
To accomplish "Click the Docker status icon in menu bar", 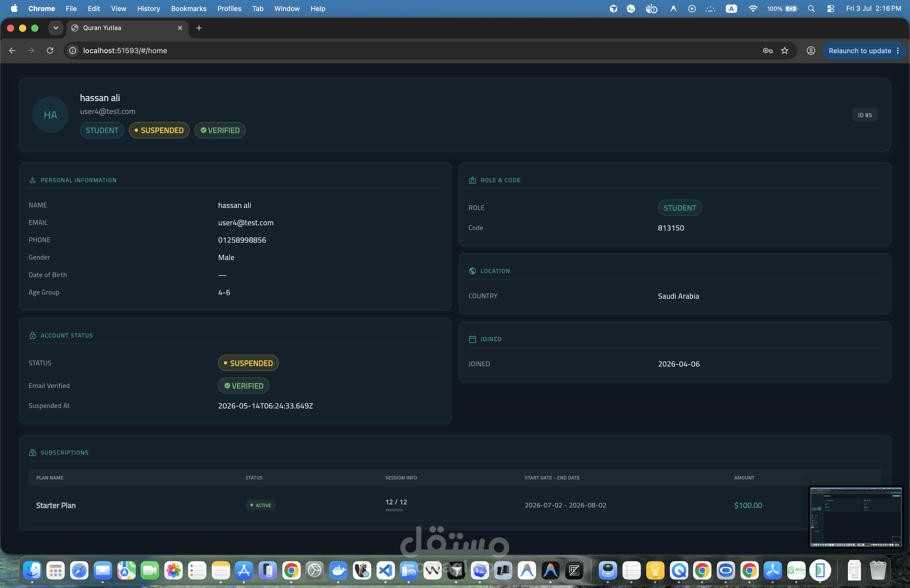I will pos(651,8).
